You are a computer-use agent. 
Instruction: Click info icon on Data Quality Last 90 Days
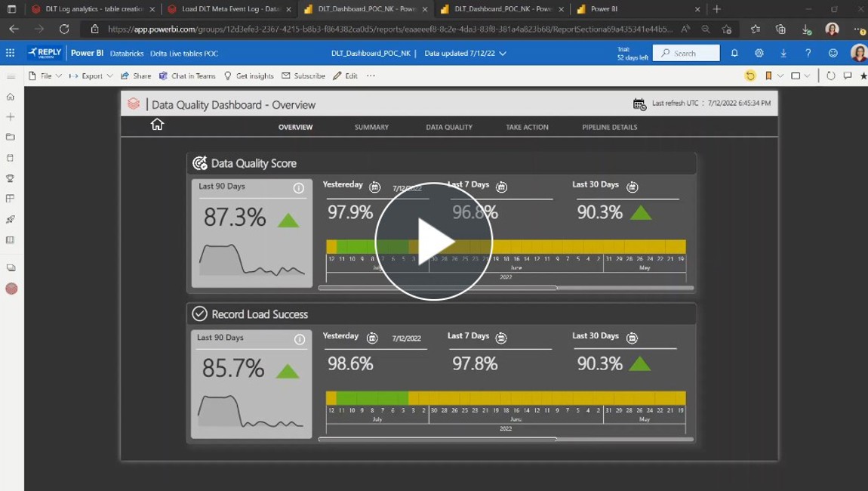(299, 188)
